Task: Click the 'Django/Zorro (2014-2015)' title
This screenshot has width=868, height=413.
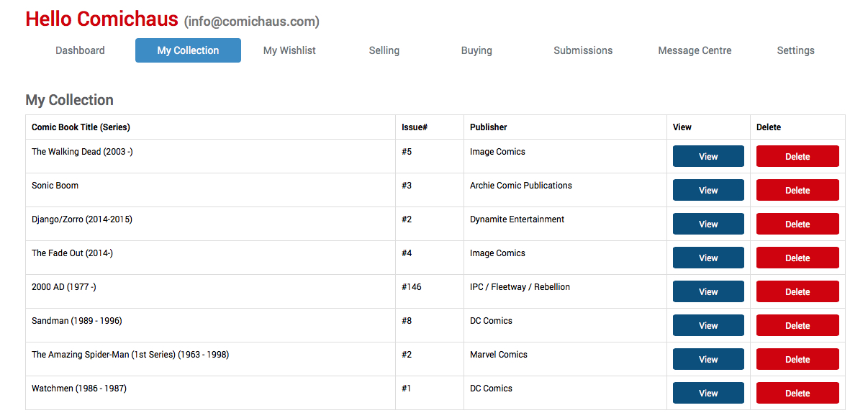Action: coord(82,219)
